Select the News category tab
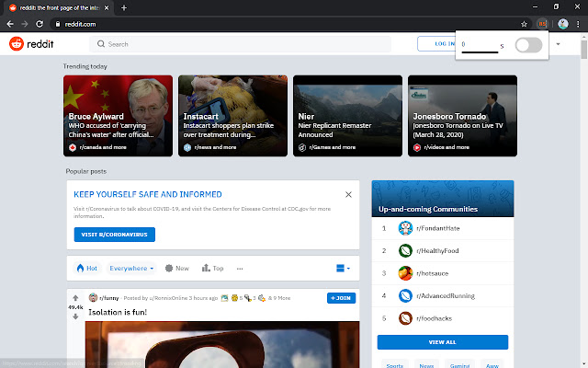 point(426,365)
